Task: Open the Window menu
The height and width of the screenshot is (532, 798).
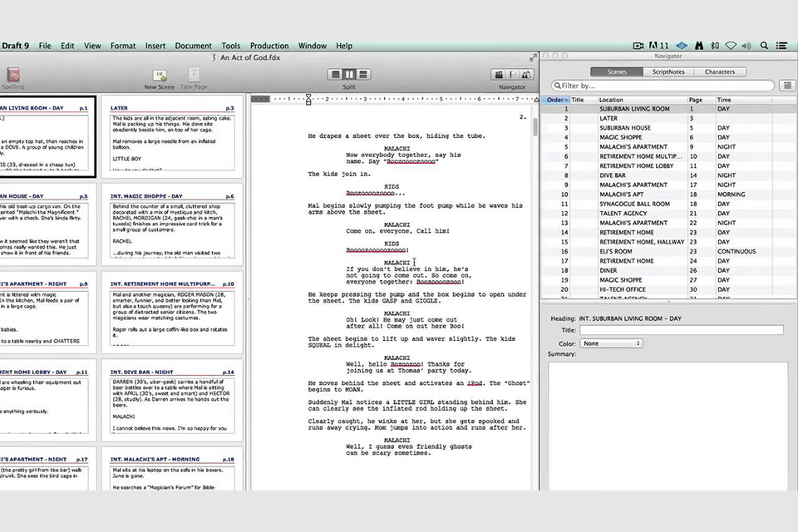Action: click(x=313, y=46)
